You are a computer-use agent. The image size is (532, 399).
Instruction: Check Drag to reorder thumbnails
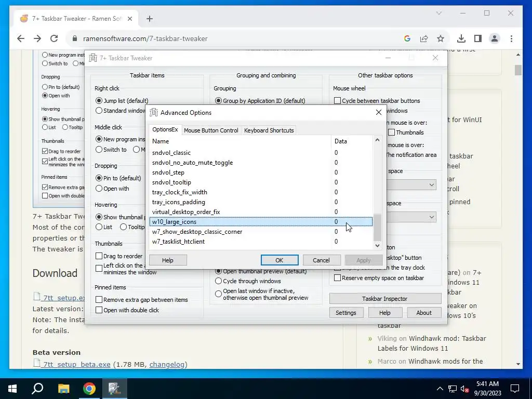pyautogui.click(x=99, y=256)
